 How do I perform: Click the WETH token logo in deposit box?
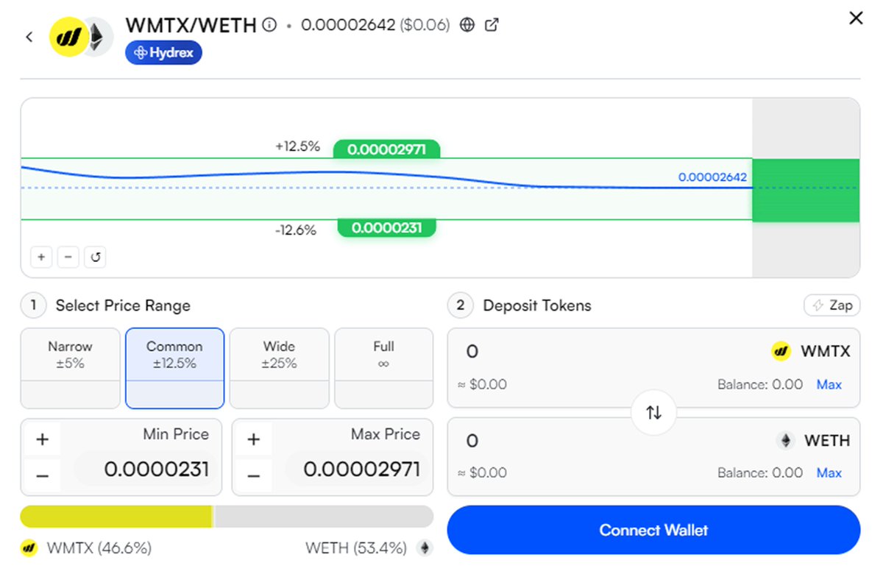tap(787, 441)
